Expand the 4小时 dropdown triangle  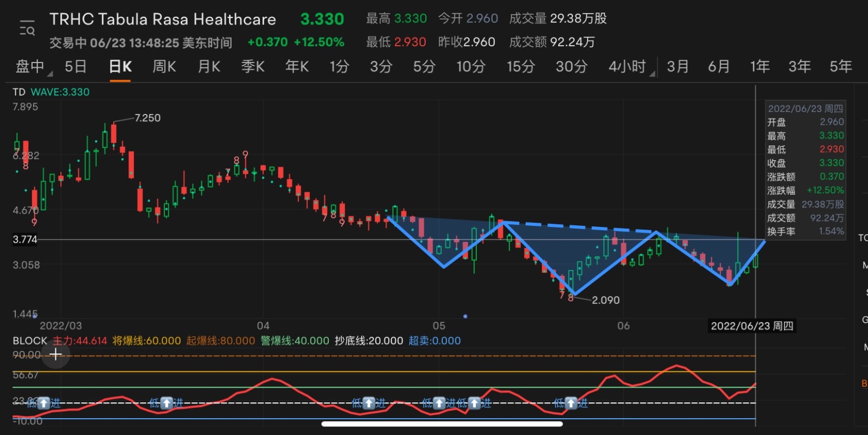(x=652, y=73)
